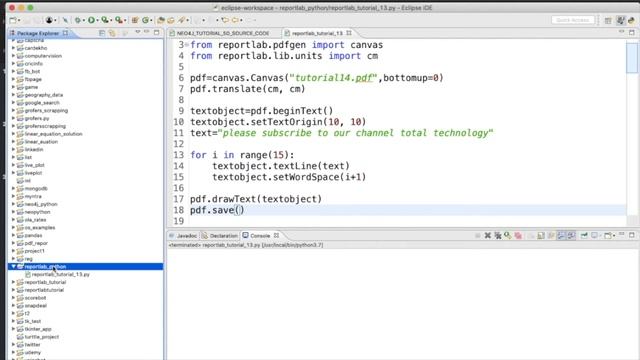Click the External Tools run icon

pyautogui.click(x=118, y=20)
